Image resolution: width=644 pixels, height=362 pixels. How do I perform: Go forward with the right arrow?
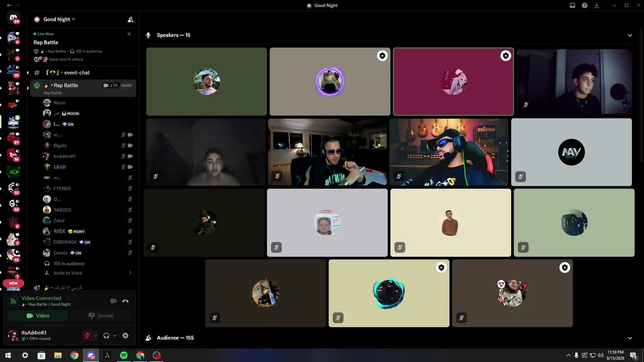[x=18, y=6]
